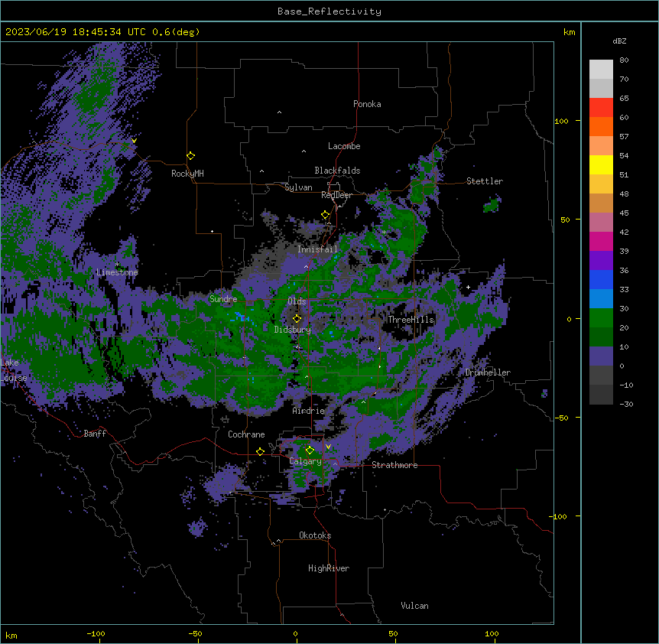Click the 30 value in the dBZ legend
The height and width of the screenshot is (644, 659).
click(x=624, y=308)
